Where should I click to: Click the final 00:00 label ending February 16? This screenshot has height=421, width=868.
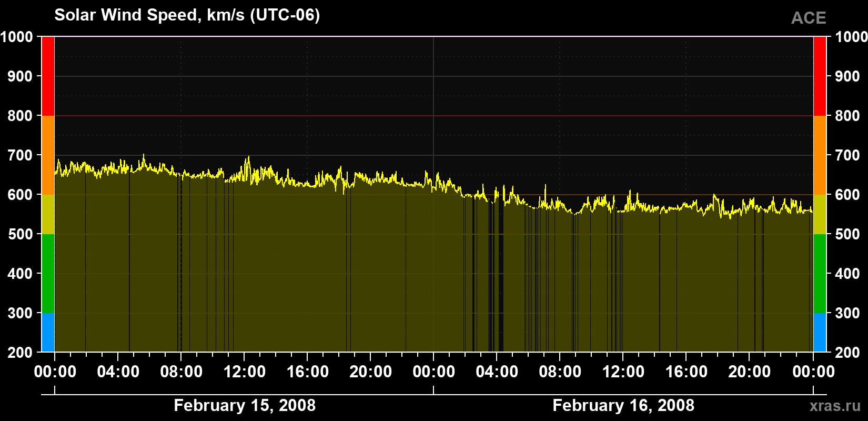pyautogui.click(x=813, y=372)
